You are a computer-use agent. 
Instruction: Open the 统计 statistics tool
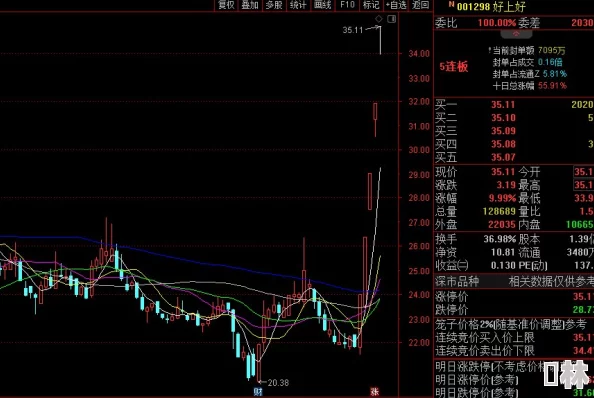click(298, 5)
